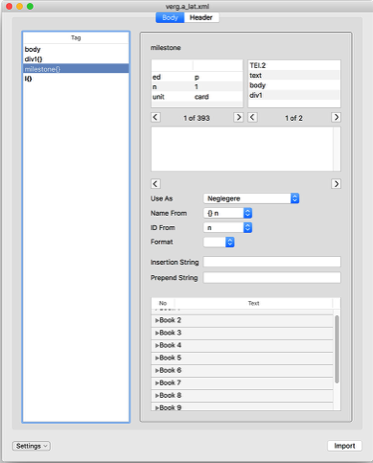Select 'div1' in the path list
Viewport: 373px width, 463px height.
pos(294,95)
